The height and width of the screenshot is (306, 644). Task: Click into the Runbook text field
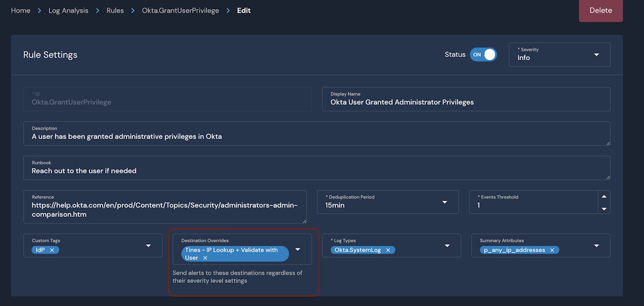pos(317,171)
